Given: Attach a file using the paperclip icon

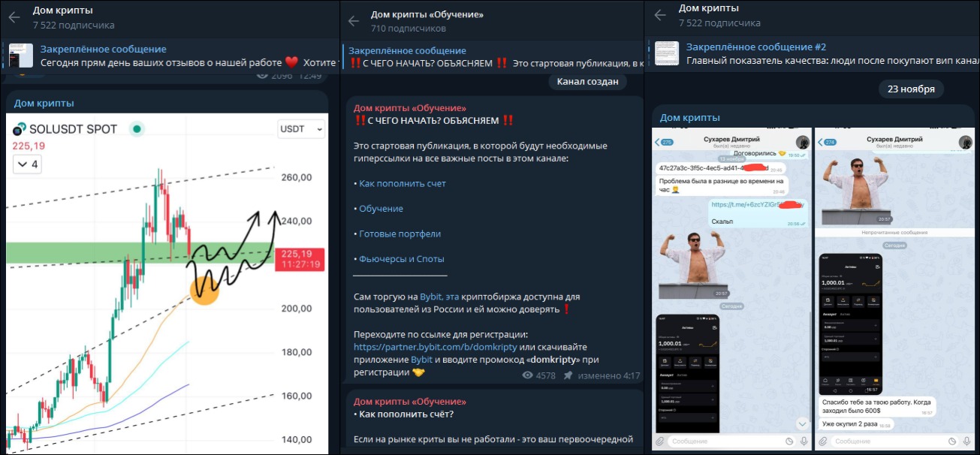Looking at the screenshot, I should [x=660, y=441].
